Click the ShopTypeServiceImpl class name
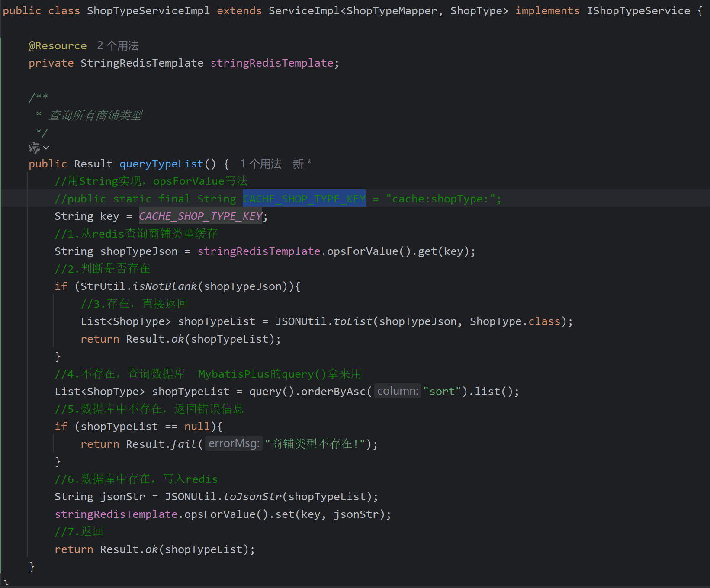Viewport: 710px width, 588px height. coord(148,11)
